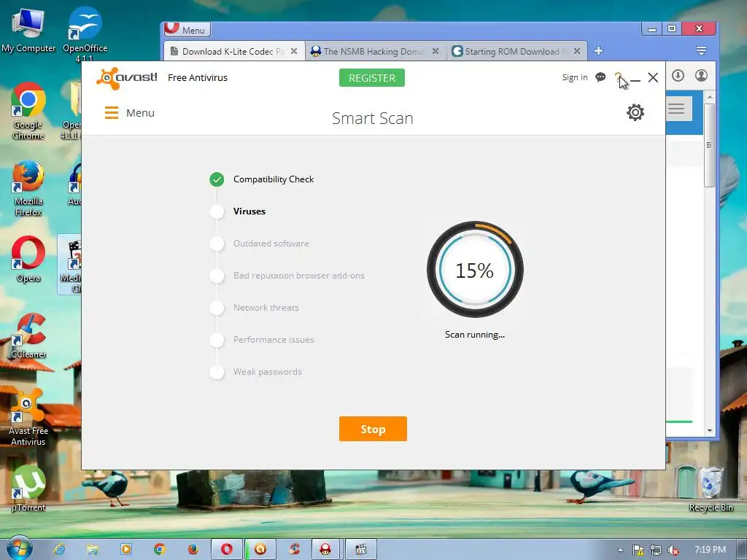Open network tray icon
The height and width of the screenshot is (560, 747).
[656, 550]
